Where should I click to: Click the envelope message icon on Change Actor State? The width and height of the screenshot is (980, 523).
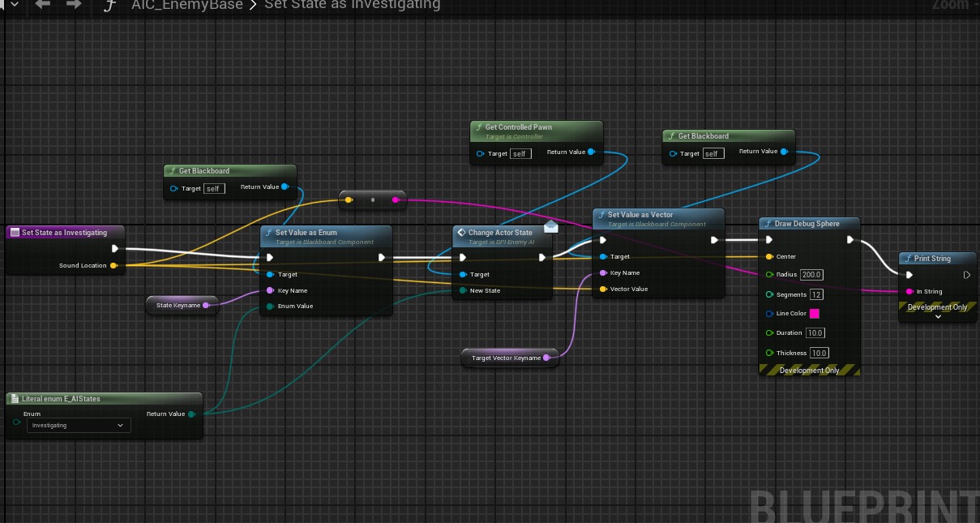pyautogui.click(x=551, y=226)
